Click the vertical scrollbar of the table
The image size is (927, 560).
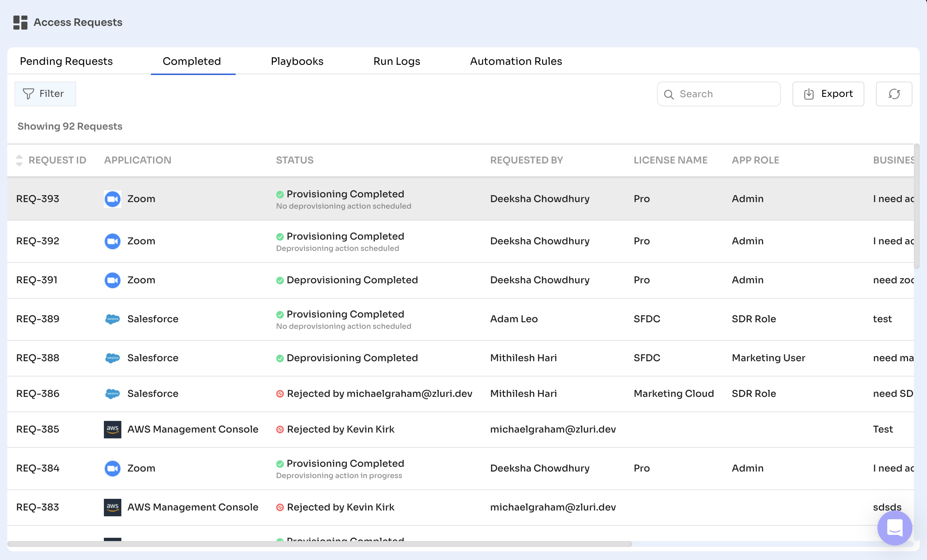point(917,206)
